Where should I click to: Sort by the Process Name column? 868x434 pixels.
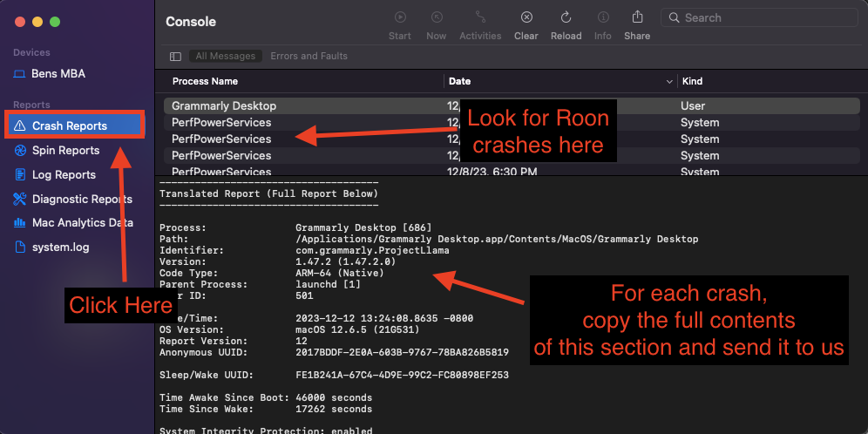(205, 81)
